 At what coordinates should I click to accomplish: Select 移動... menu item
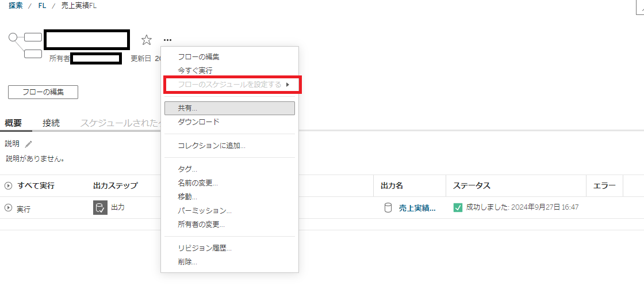pyautogui.click(x=229, y=197)
